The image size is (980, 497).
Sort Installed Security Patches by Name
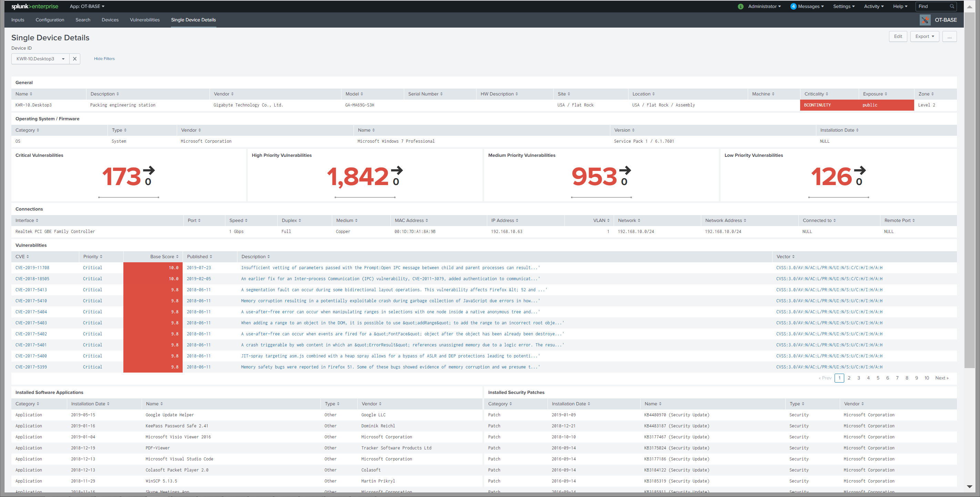point(653,404)
